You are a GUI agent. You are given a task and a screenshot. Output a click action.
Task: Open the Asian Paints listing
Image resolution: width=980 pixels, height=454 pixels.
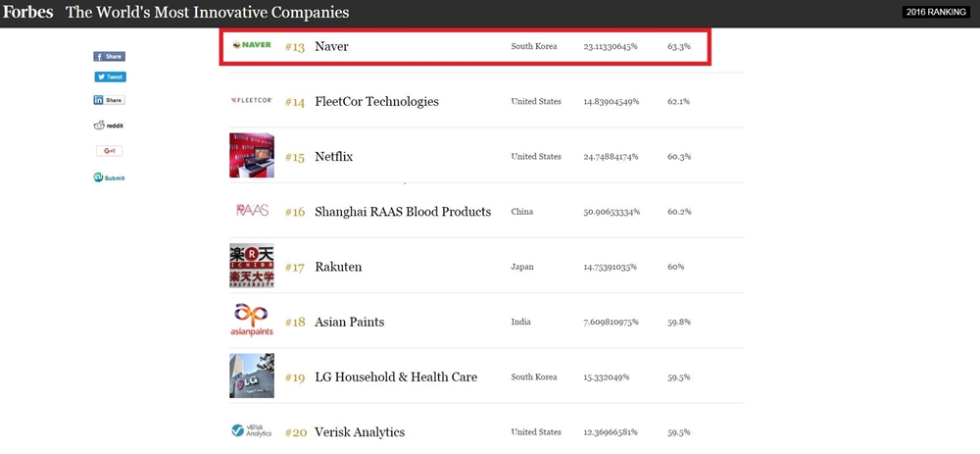click(x=349, y=322)
